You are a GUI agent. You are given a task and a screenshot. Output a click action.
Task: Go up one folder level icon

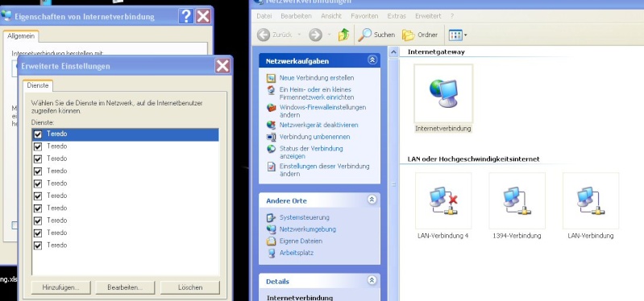[x=344, y=35]
